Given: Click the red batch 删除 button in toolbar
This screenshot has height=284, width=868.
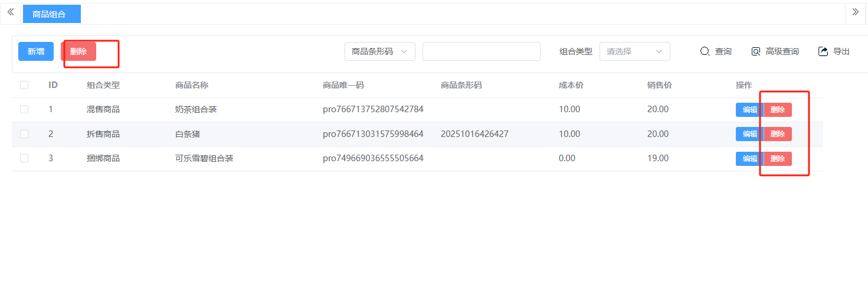Looking at the screenshot, I should pyautogui.click(x=78, y=51).
